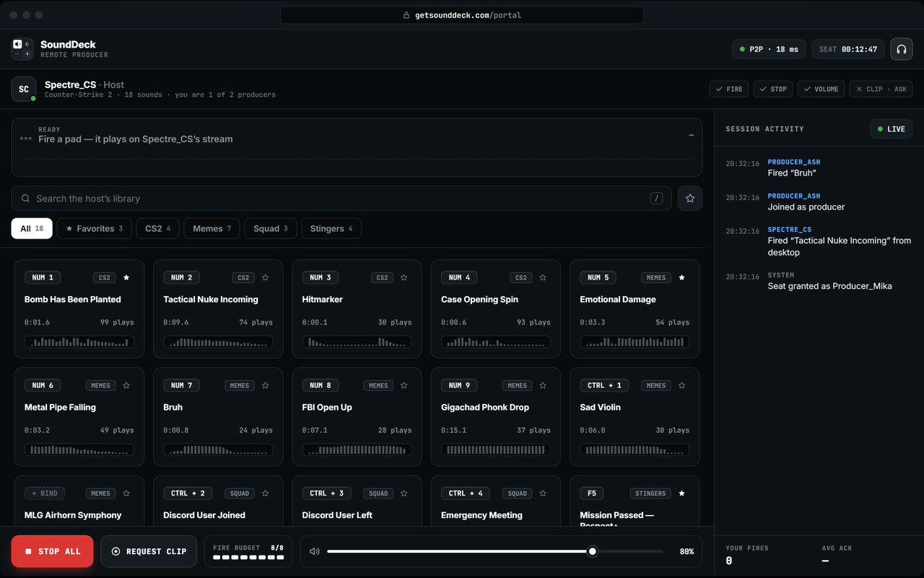This screenshot has height=578, width=924.
Task: Unfavorite the Emotional Damage pad
Action: point(681,277)
